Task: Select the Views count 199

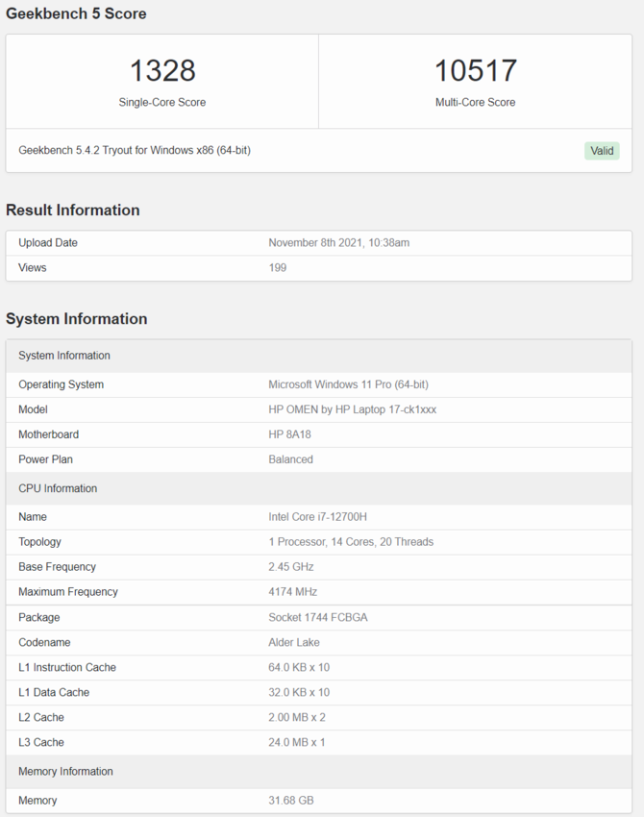Action: (x=277, y=268)
